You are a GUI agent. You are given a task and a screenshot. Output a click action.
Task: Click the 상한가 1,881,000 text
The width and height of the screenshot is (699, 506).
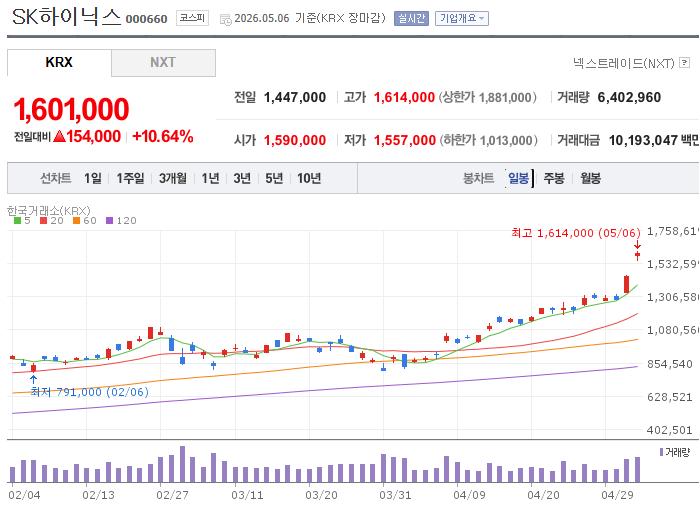click(487, 97)
